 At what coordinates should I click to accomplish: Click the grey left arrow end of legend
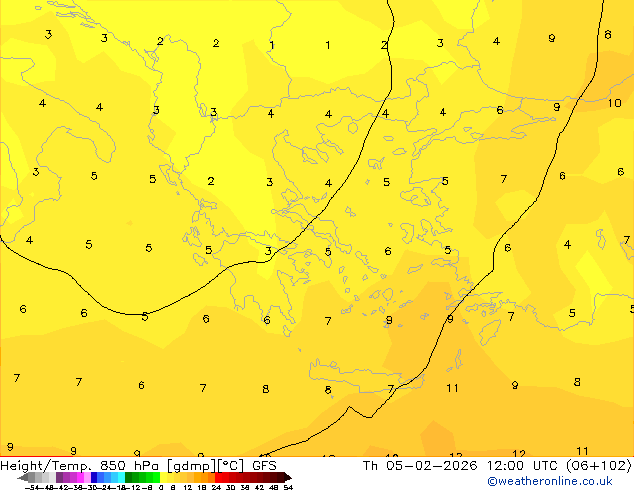[23, 478]
